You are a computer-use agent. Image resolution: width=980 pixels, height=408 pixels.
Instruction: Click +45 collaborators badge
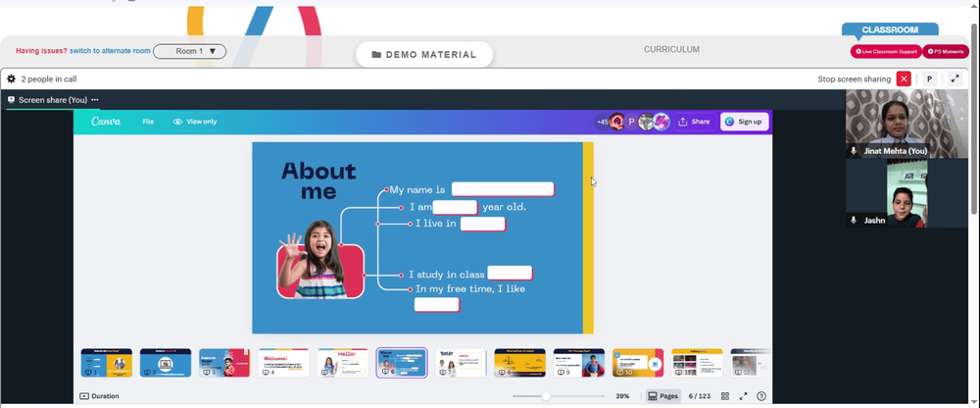[x=603, y=122]
